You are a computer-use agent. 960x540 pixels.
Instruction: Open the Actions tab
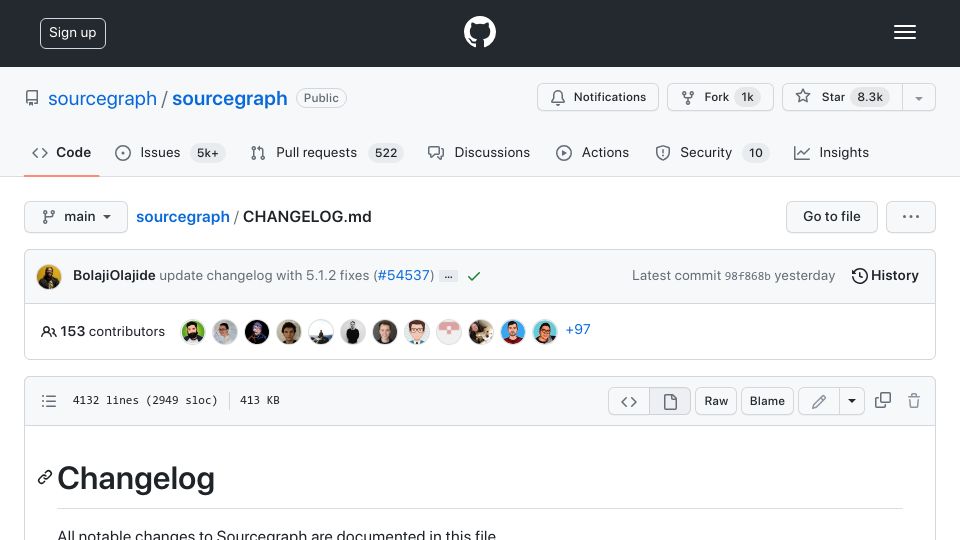[592, 152]
